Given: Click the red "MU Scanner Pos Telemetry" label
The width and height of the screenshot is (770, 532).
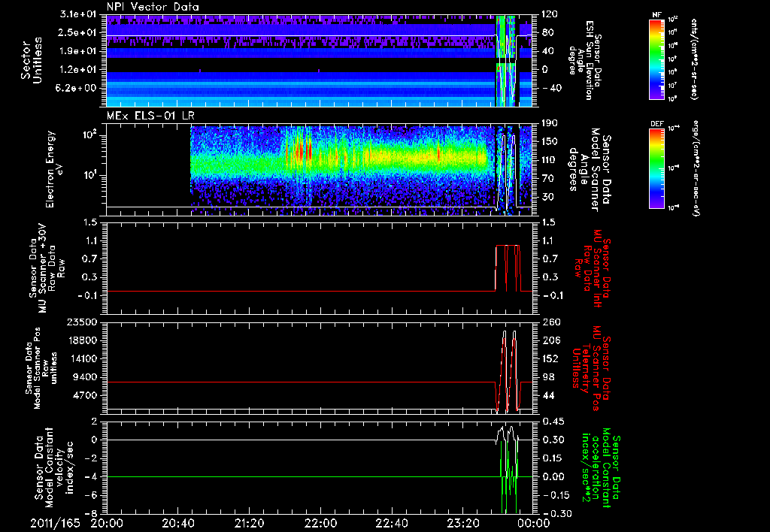Looking at the screenshot, I should click(591, 368).
